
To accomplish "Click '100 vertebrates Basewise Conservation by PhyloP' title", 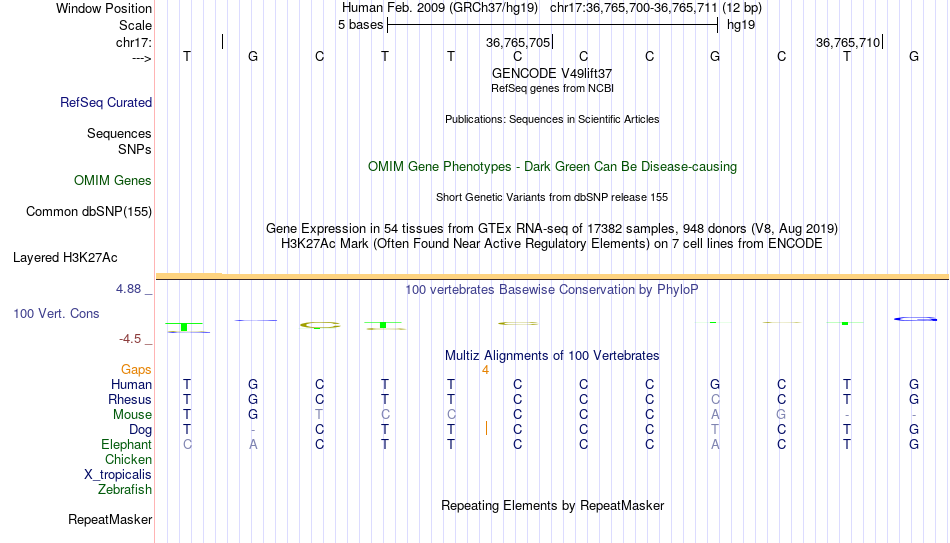I will [x=552, y=290].
